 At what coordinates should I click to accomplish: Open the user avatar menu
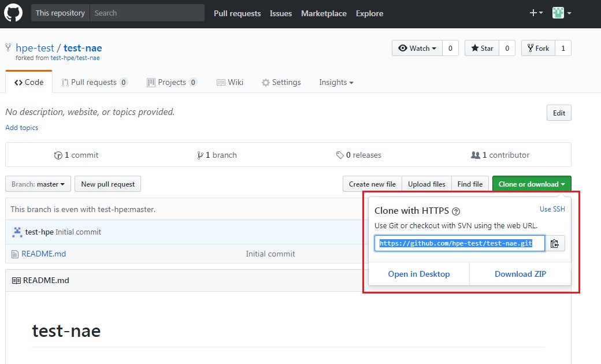[x=562, y=13]
